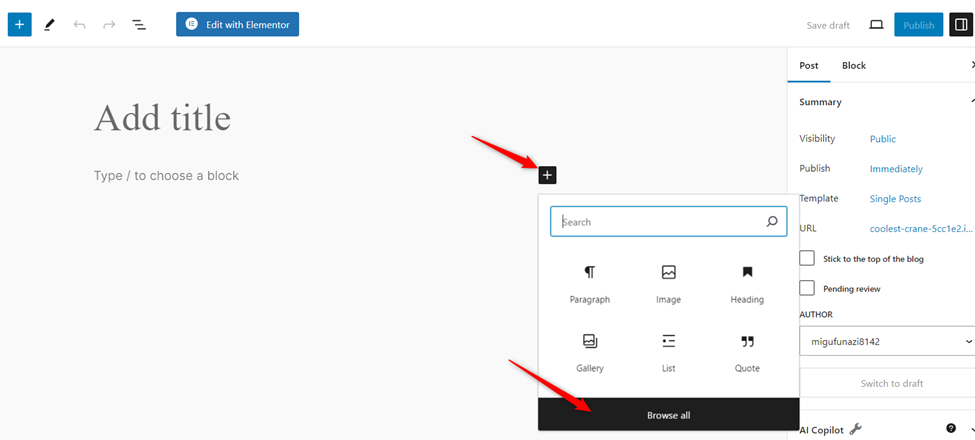Screen dimensions: 975x440
Task: Click the 'Type / to choose a block' area
Action: click(x=166, y=176)
